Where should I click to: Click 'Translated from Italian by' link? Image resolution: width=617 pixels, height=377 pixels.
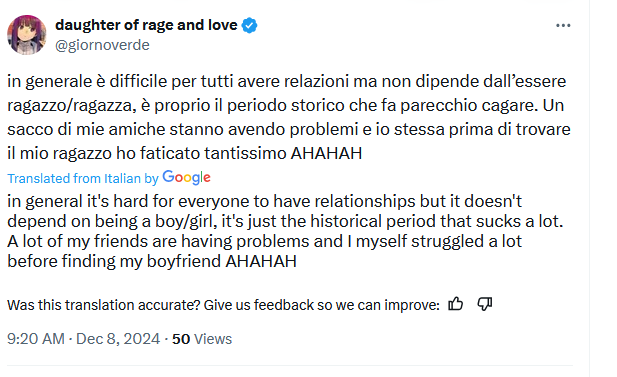pos(83,179)
